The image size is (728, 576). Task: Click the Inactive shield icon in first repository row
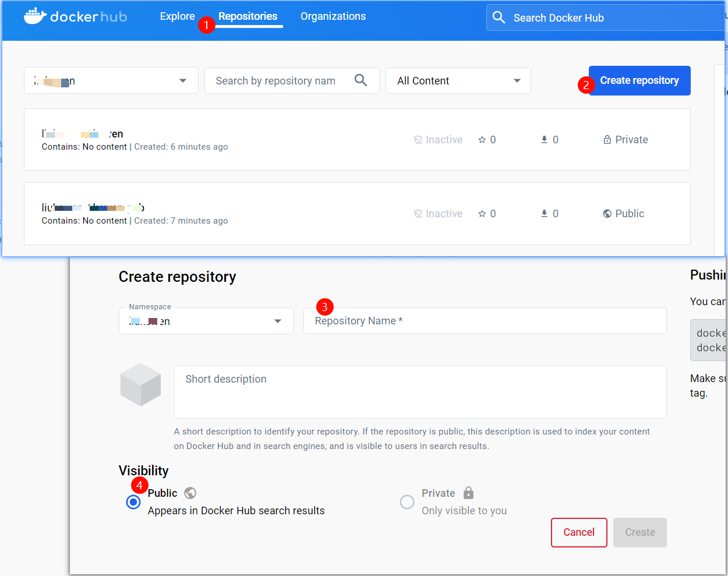[x=418, y=140]
